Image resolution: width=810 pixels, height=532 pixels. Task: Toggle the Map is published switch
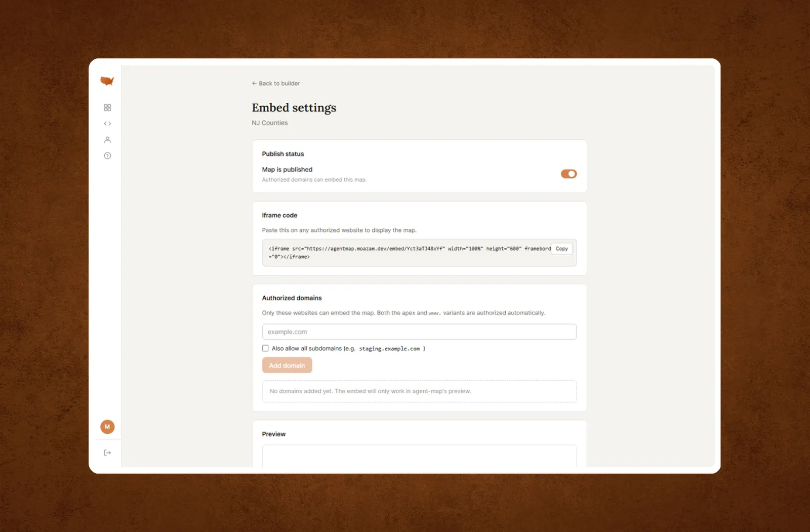coord(569,174)
